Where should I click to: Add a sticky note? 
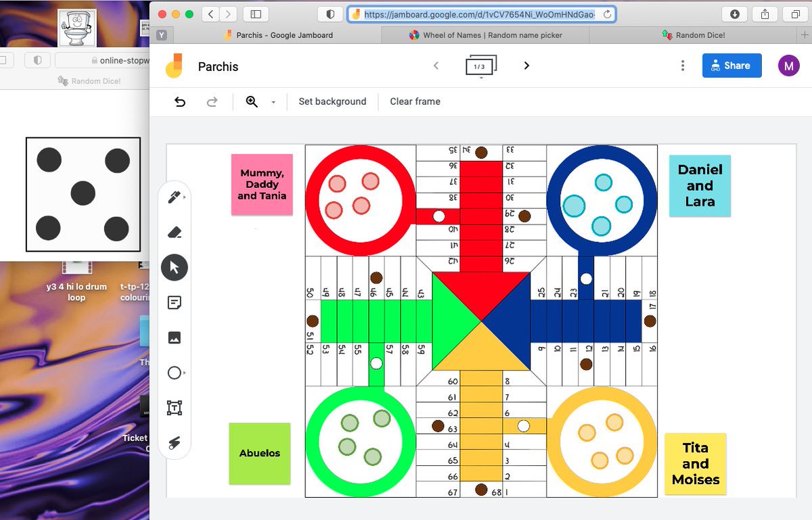click(175, 303)
